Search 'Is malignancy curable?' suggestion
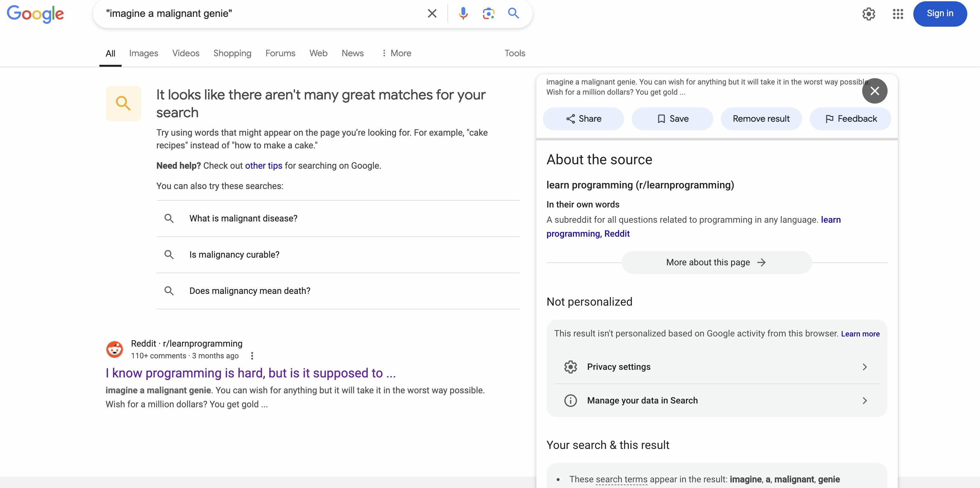The image size is (980, 488). [x=338, y=255]
